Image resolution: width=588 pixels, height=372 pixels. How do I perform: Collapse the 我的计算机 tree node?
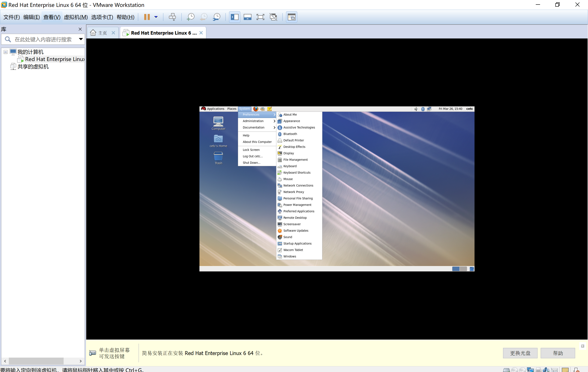[x=5, y=52]
